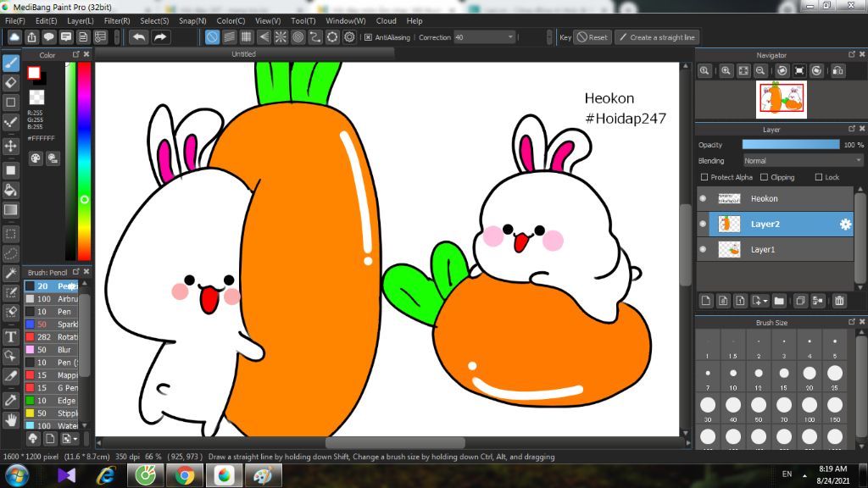
Task: Open the Cloud menu
Action: pos(386,20)
